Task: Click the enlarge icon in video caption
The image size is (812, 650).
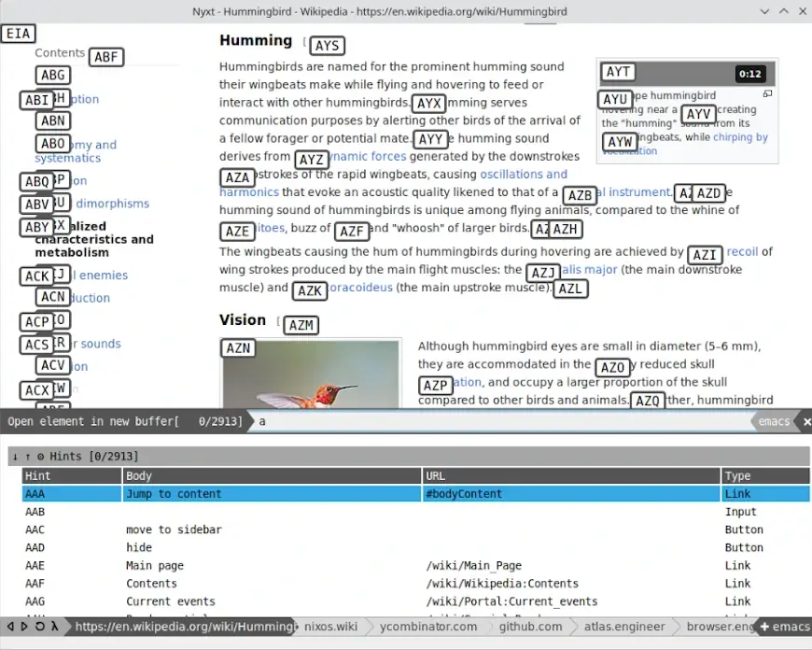Action: [767, 94]
